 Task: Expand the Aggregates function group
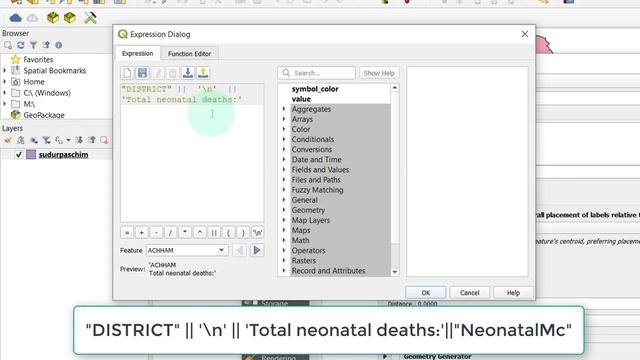coord(284,109)
